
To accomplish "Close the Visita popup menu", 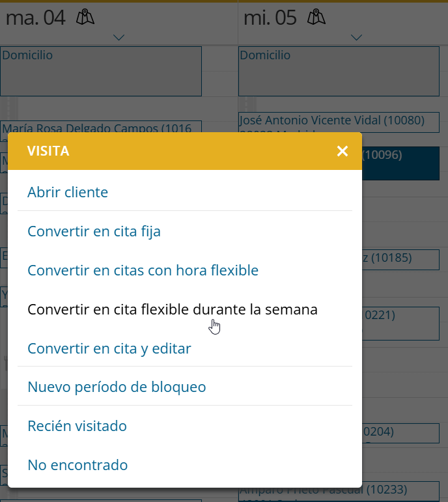I will click(343, 151).
